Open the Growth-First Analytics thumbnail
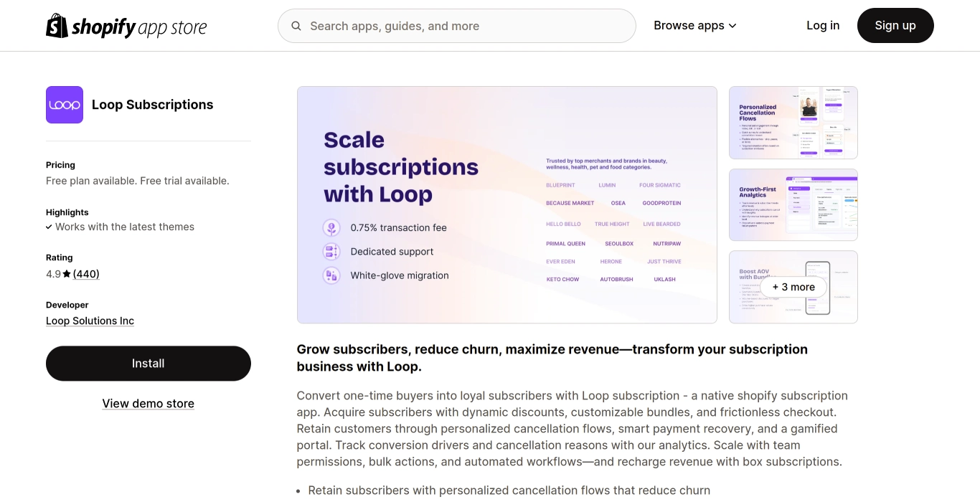 793,205
